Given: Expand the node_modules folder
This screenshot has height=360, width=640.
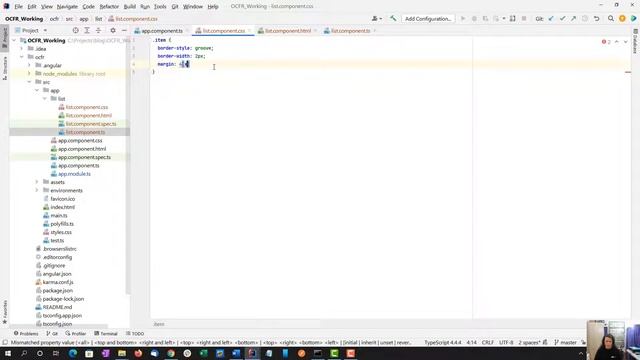Looking at the screenshot, I should pos(29,74).
